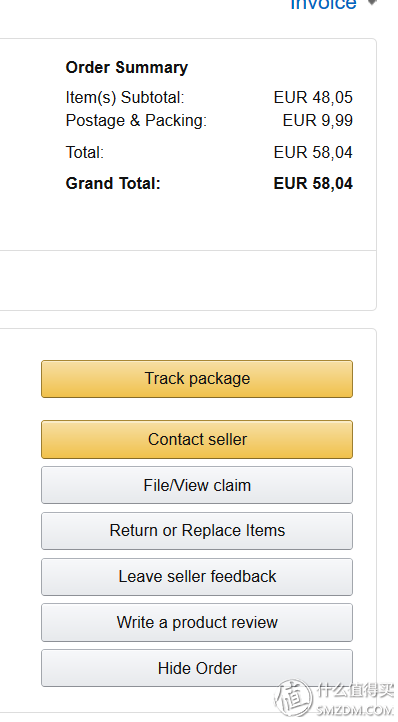398x722 pixels.
Task: Select the EUR 48,05 subtotal amount
Action: (x=313, y=98)
